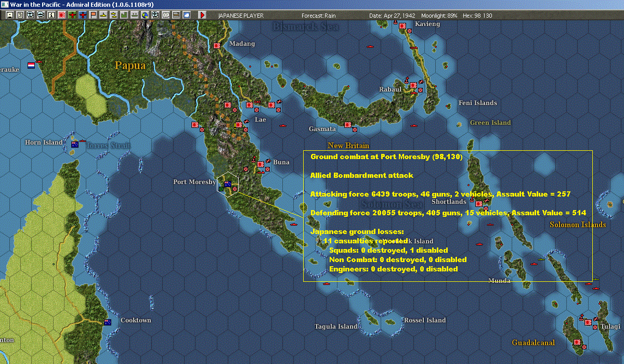
Task: Click the 'Defending force 20055 troops' line
Action: [448, 213]
